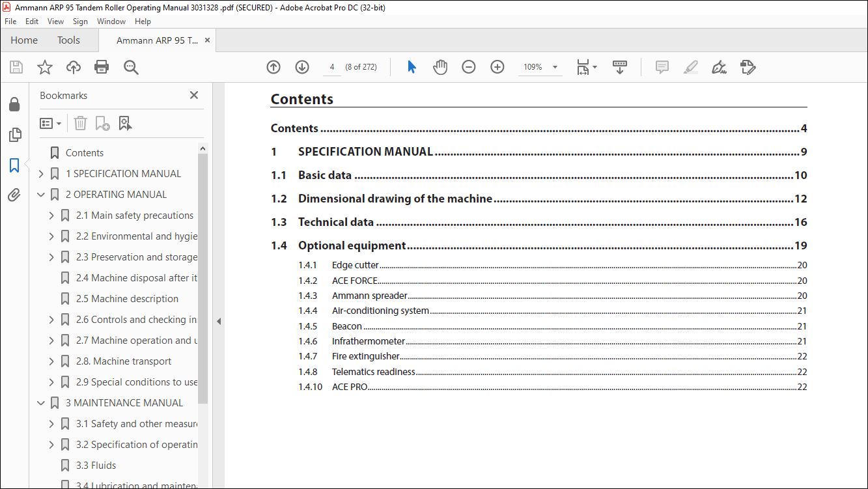Close the Ammann ARP 95 document tab

coord(208,40)
